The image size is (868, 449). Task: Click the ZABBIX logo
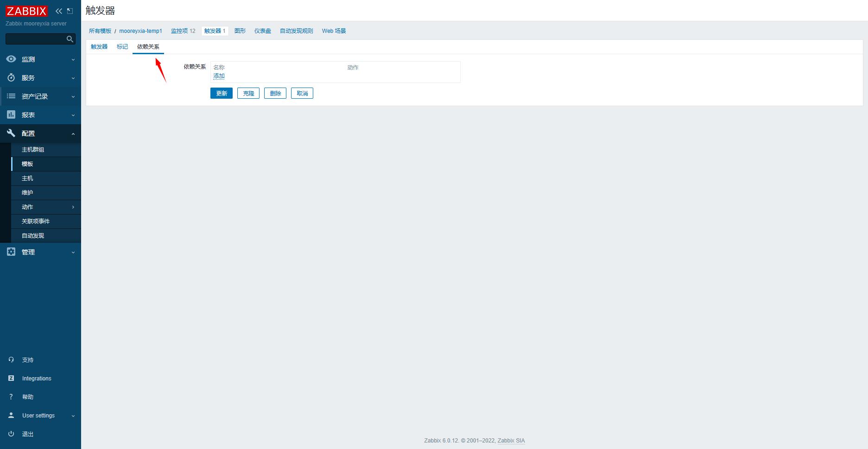pos(26,11)
